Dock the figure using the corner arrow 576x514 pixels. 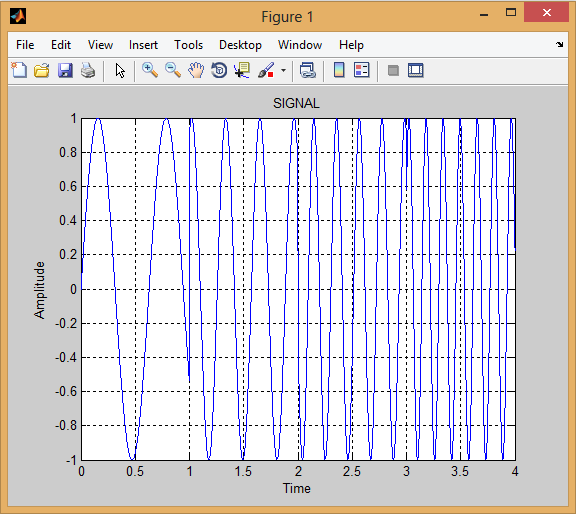(559, 44)
